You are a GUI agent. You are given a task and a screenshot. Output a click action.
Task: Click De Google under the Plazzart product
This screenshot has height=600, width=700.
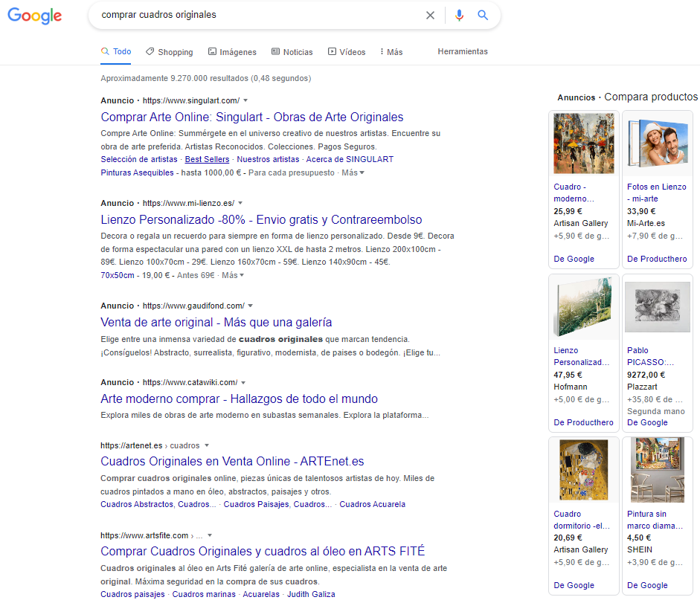pyautogui.click(x=647, y=422)
